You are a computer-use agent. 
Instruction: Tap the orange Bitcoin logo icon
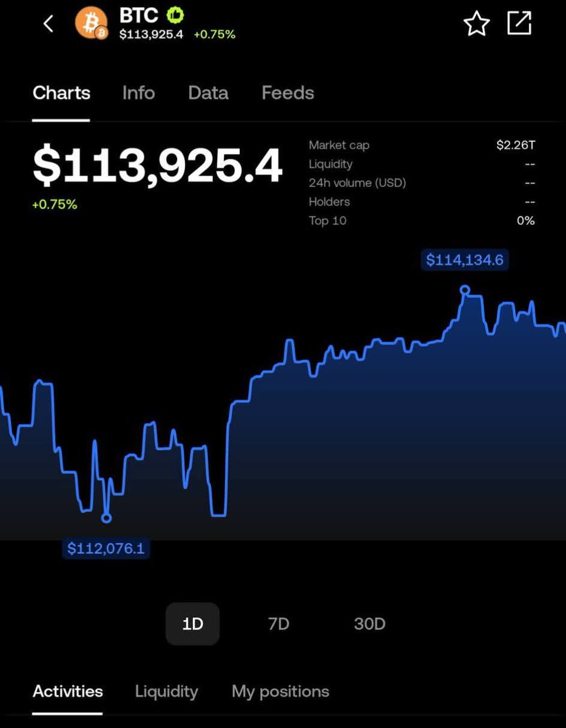pyautogui.click(x=92, y=23)
